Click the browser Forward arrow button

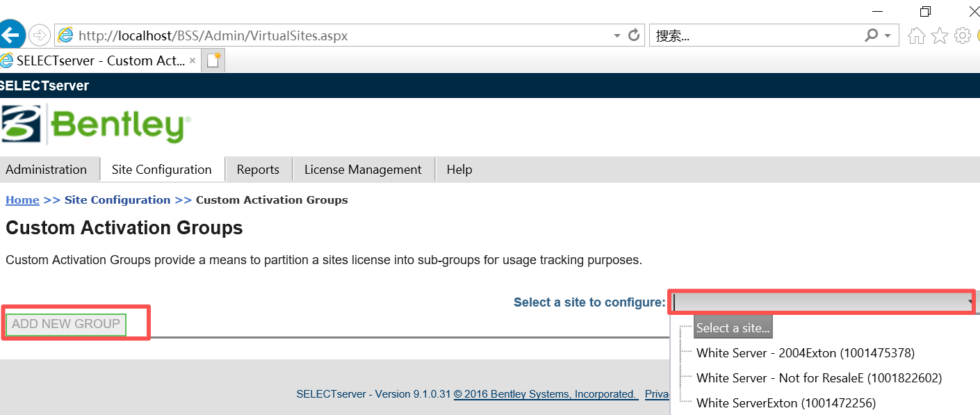(x=40, y=35)
